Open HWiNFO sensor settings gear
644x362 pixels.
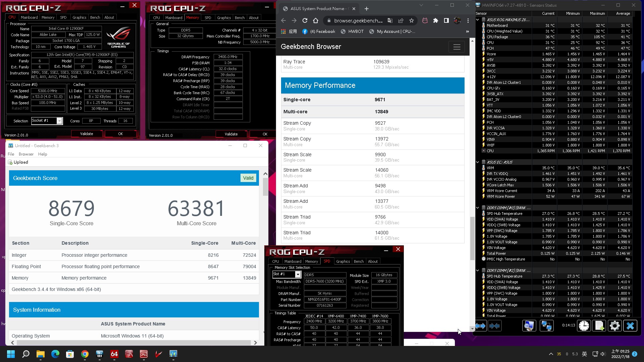coord(614,326)
